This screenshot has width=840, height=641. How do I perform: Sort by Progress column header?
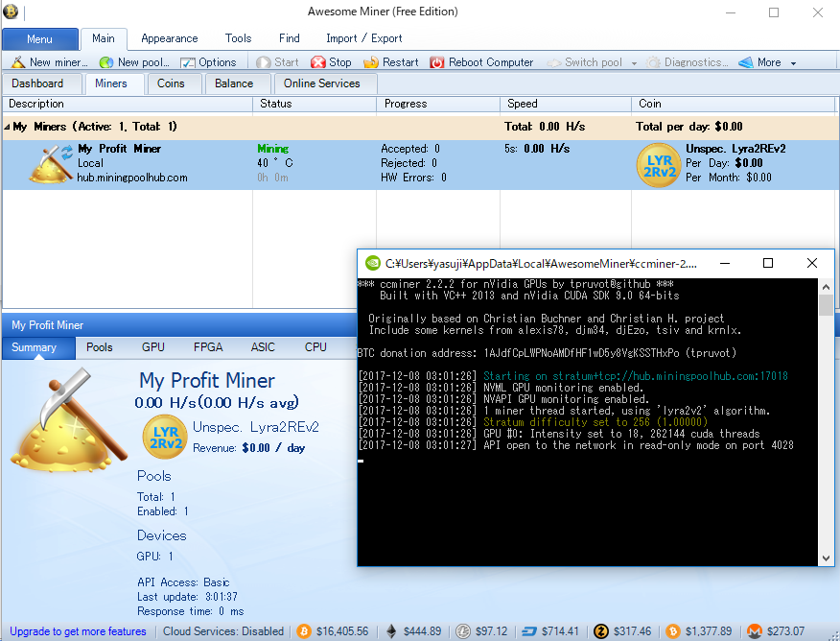pos(438,104)
